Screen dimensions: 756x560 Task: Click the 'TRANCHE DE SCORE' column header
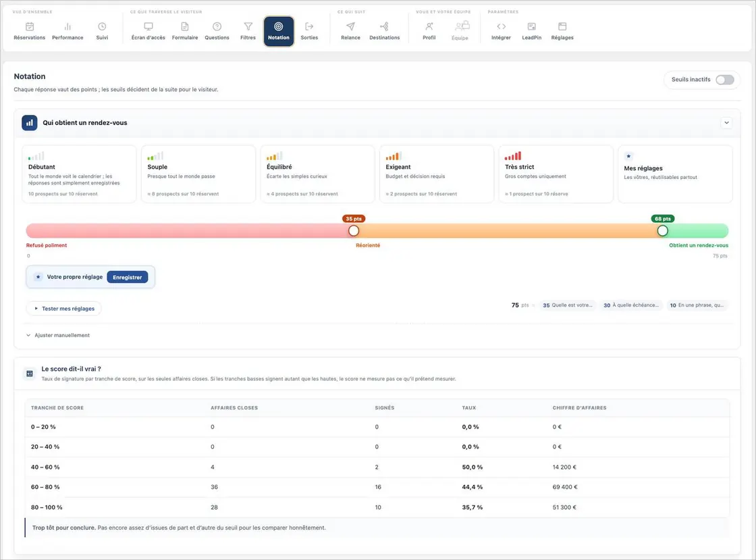click(x=57, y=408)
